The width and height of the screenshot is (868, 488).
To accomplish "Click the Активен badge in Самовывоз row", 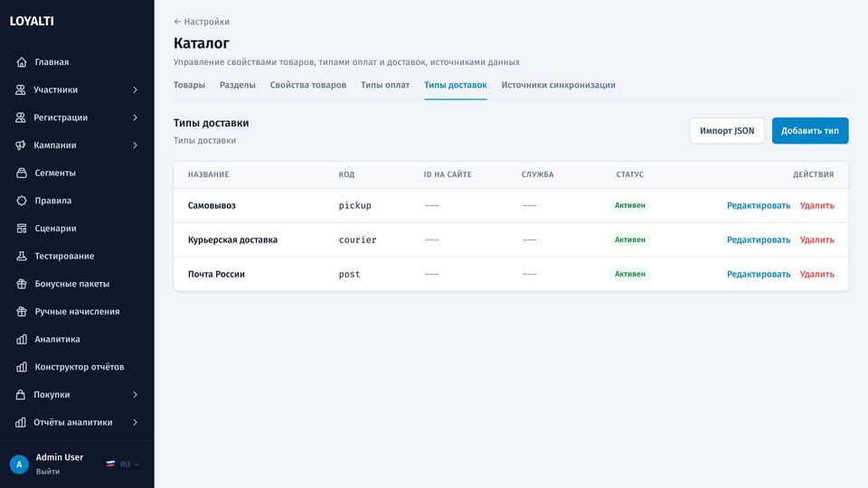I will [630, 205].
